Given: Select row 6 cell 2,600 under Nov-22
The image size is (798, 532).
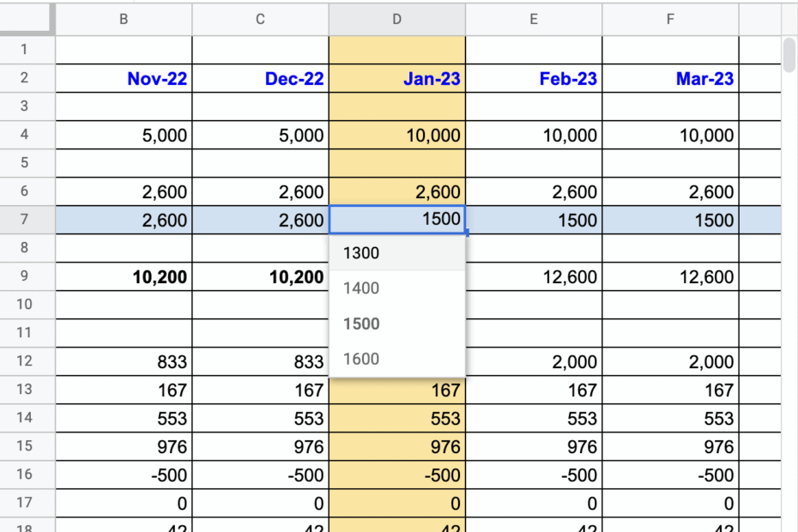Looking at the screenshot, I should pos(124,192).
